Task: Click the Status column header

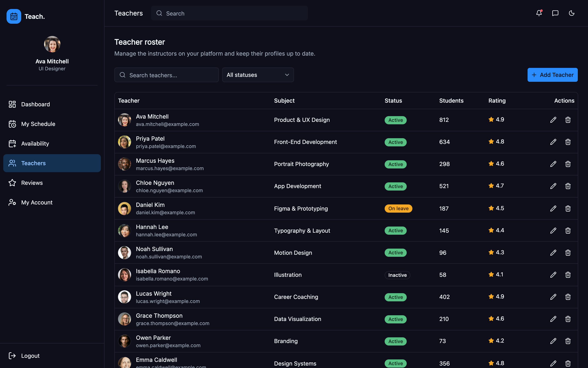Action: (393, 101)
